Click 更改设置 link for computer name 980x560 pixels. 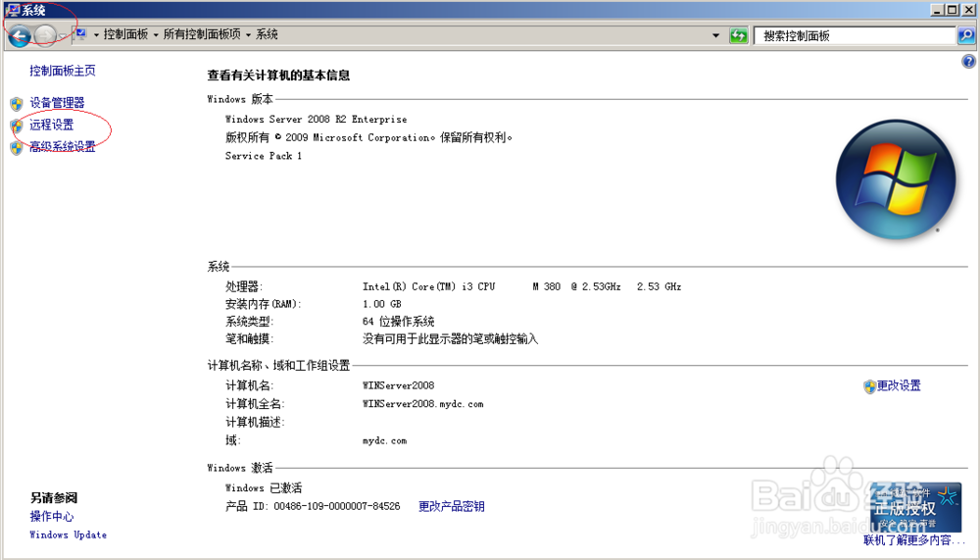click(x=899, y=385)
